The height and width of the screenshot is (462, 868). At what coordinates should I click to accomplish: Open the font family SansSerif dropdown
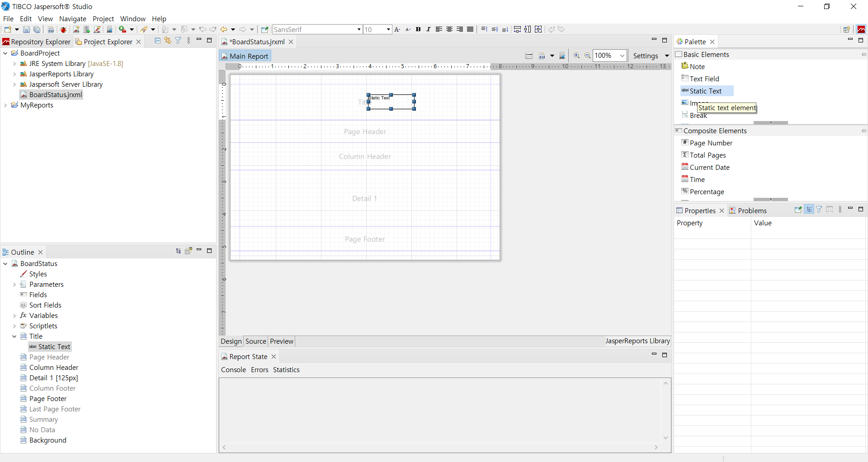(x=359, y=29)
